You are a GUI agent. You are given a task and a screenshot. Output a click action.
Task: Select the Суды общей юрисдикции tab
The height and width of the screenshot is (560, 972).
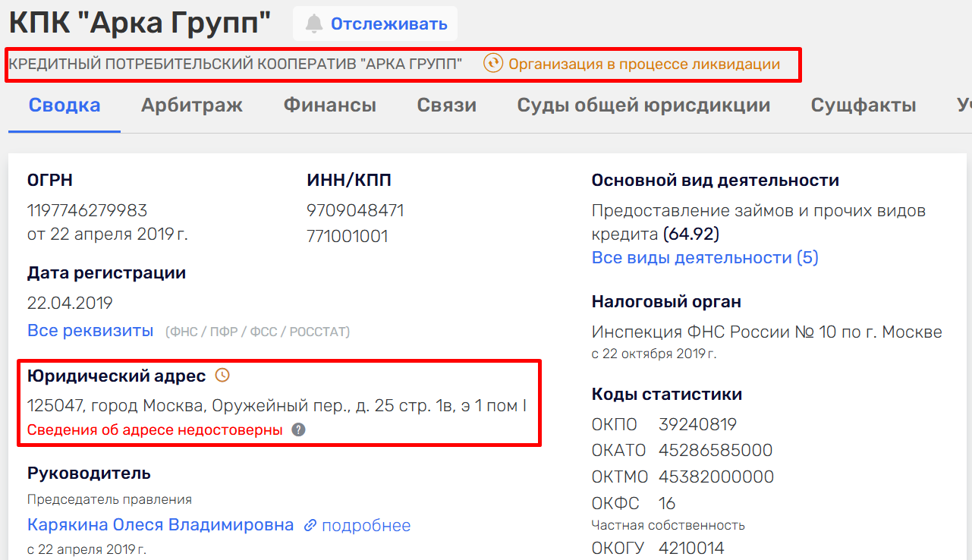pos(643,105)
